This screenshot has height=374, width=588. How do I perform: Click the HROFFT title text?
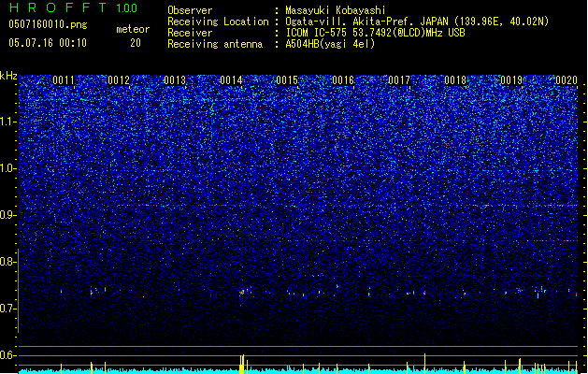pyautogui.click(x=58, y=7)
